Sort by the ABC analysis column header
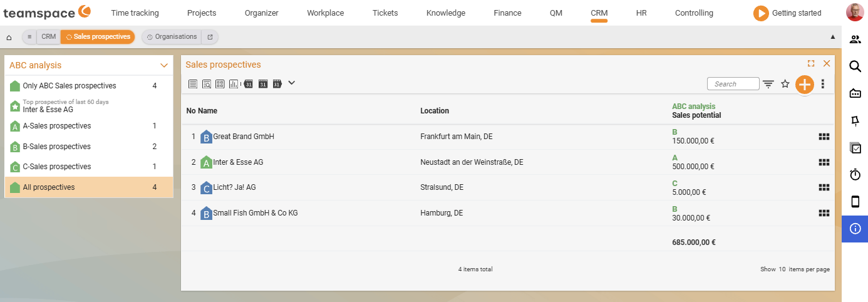The height and width of the screenshot is (302, 868). click(693, 107)
